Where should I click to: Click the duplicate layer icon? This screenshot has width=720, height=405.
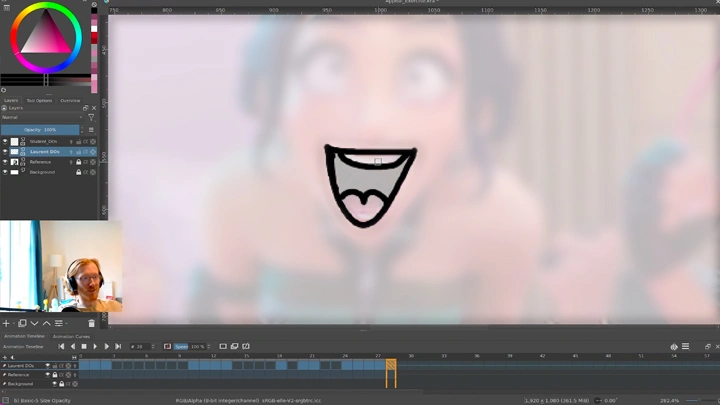[x=21, y=323]
